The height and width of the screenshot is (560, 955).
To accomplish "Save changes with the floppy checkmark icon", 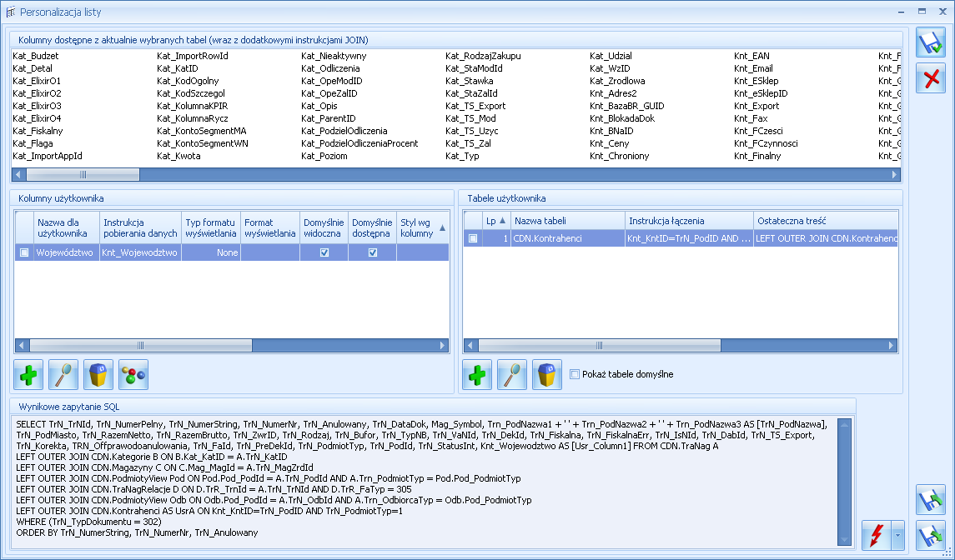I will coord(931,44).
